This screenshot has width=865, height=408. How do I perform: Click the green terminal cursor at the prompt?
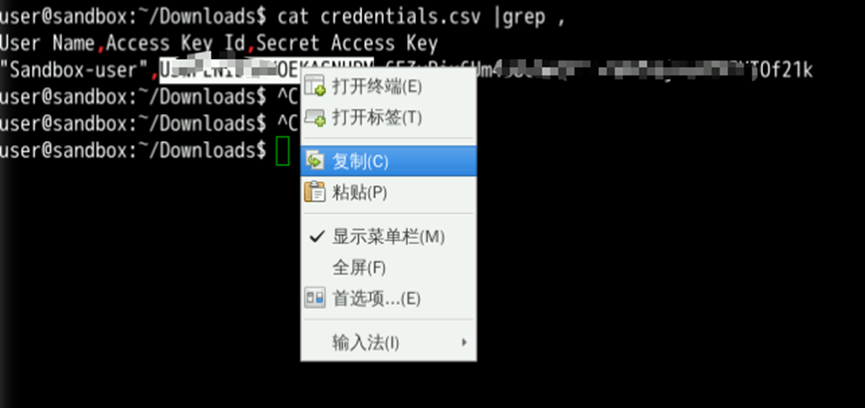(x=283, y=152)
